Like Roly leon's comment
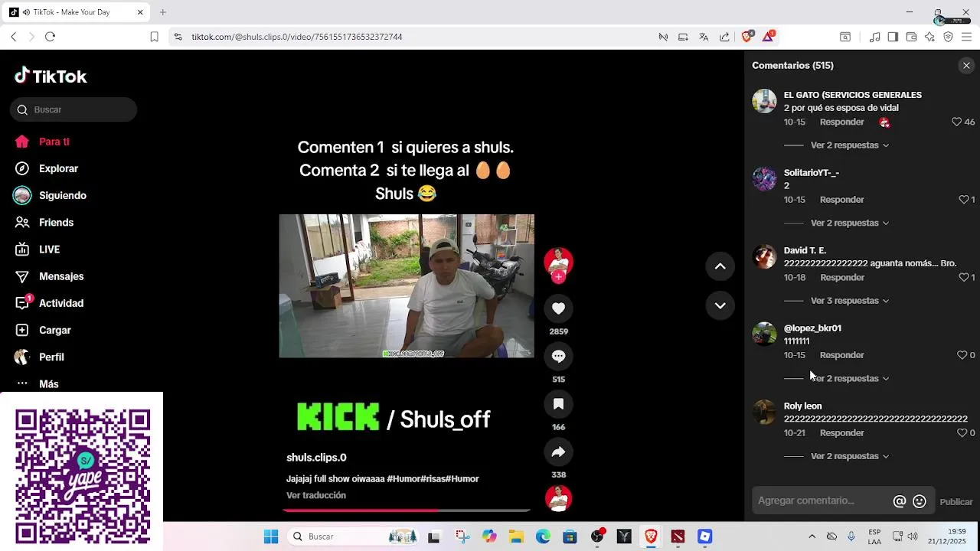Image resolution: width=980 pixels, height=551 pixels. tap(962, 433)
